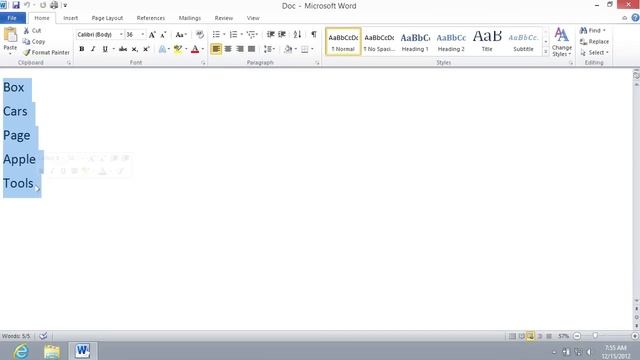Screen dimensions: 640x360
Task: Open Change Styles menu
Action: tap(562, 42)
